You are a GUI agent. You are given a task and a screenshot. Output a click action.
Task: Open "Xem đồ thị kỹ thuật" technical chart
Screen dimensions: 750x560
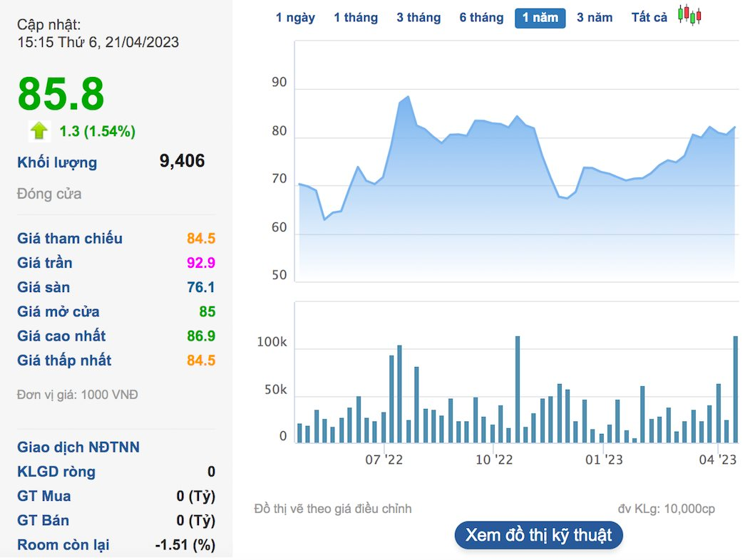[538, 535]
